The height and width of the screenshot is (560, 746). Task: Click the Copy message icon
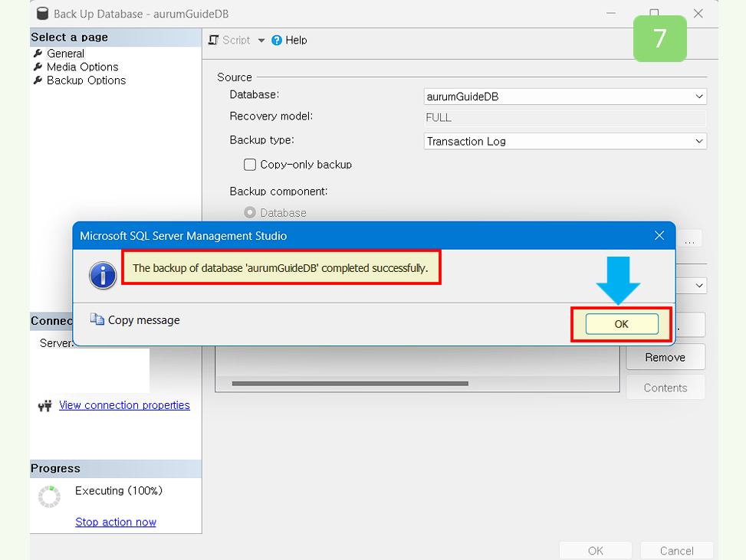coord(97,319)
